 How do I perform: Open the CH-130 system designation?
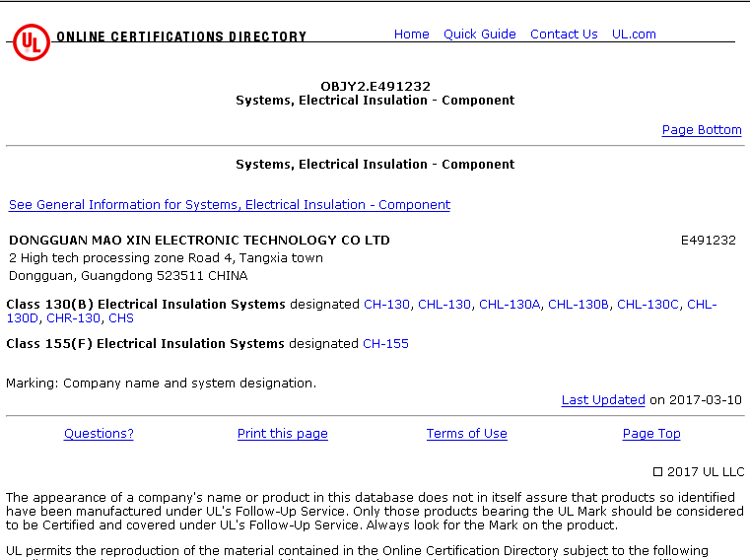pos(386,305)
